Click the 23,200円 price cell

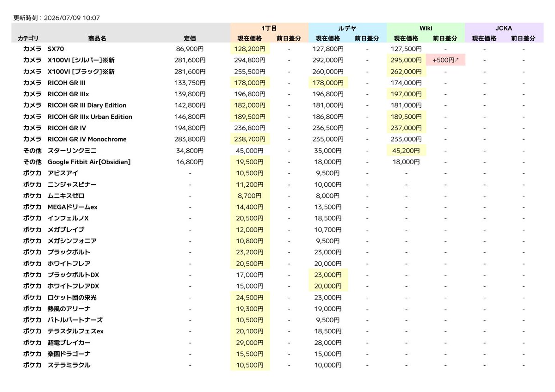click(250, 252)
